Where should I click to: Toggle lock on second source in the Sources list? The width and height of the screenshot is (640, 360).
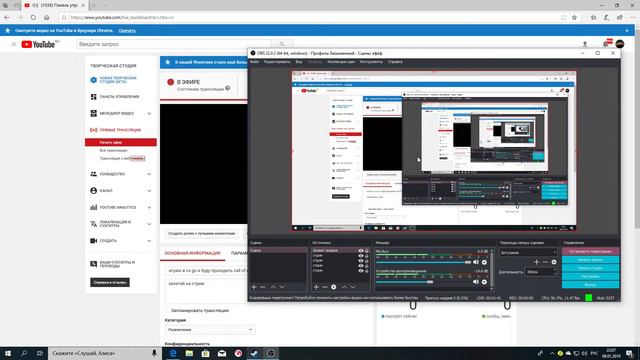[x=367, y=256]
